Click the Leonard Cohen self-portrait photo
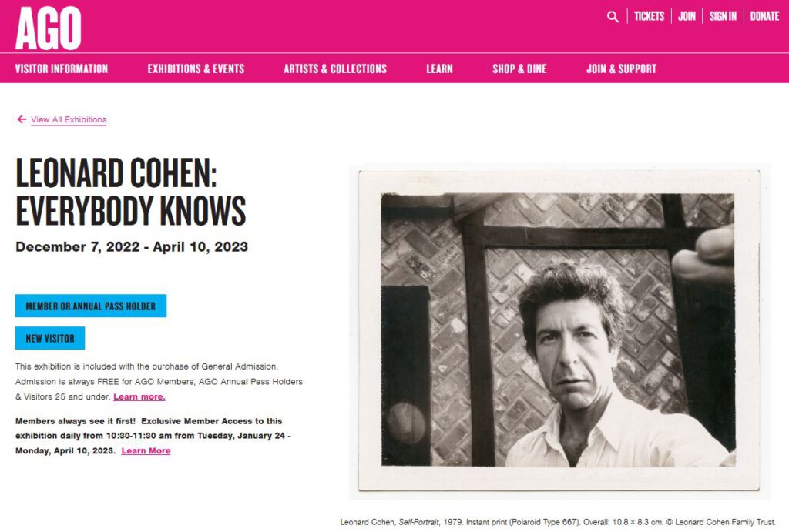The image size is (789, 532). [x=559, y=330]
